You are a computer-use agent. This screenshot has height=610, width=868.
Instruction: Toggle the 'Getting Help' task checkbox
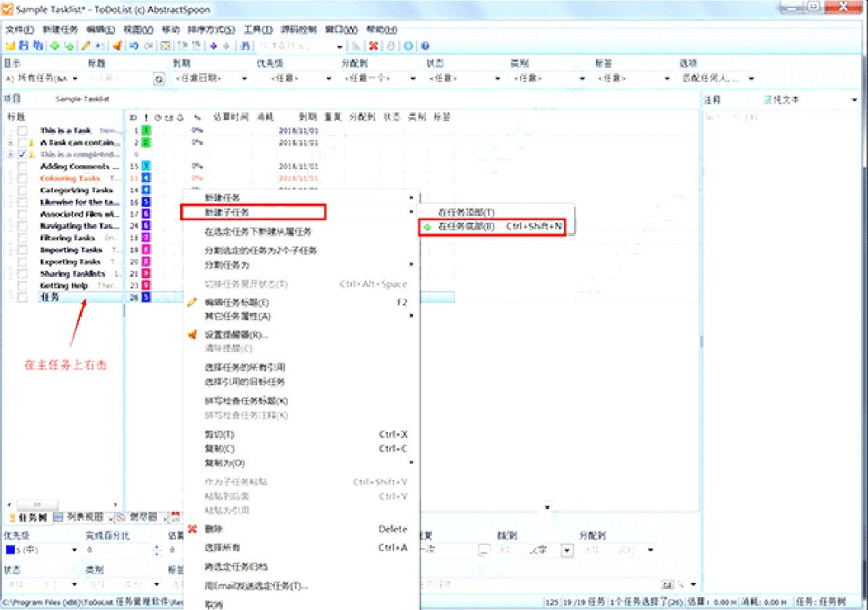[x=22, y=286]
